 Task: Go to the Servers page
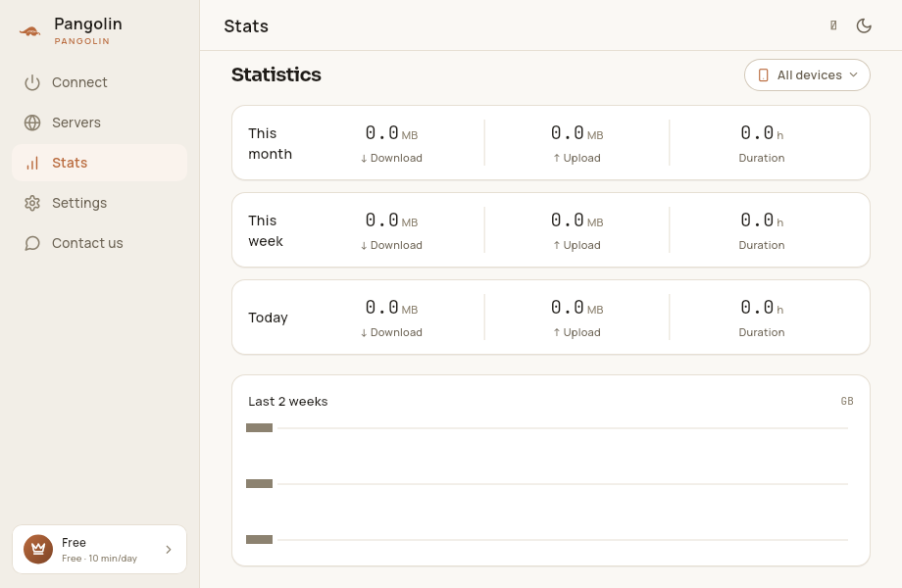[x=100, y=123]
